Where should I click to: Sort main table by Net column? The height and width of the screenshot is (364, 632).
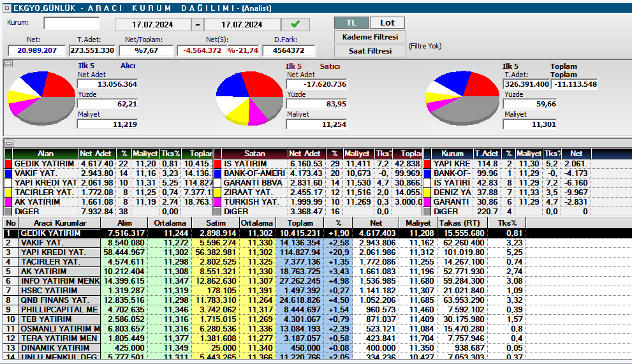point(376,223)
